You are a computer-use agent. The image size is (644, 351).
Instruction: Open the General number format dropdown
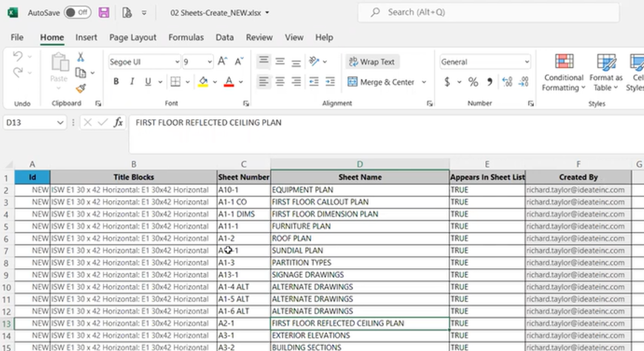[527, 62]
